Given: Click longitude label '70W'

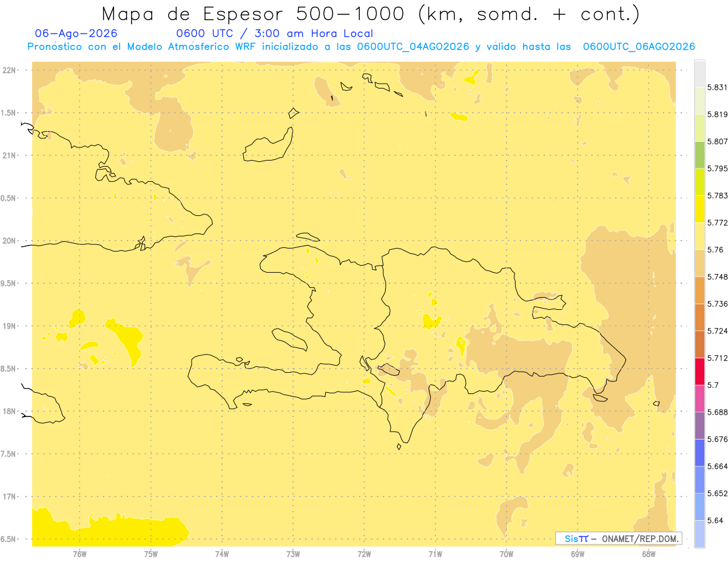Looking at the screenshot, I should click(x=507, y=554).
